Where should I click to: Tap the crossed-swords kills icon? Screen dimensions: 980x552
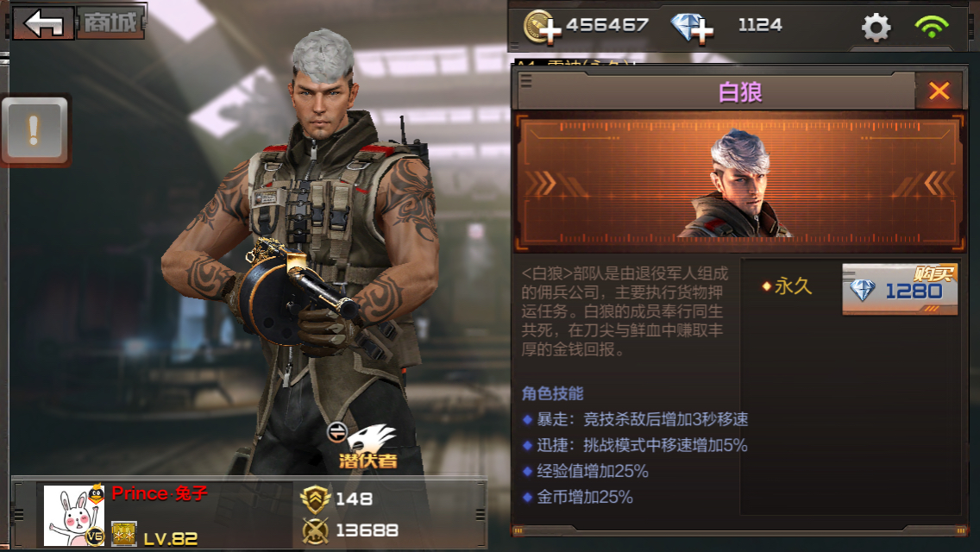click(x=315, y=530)
